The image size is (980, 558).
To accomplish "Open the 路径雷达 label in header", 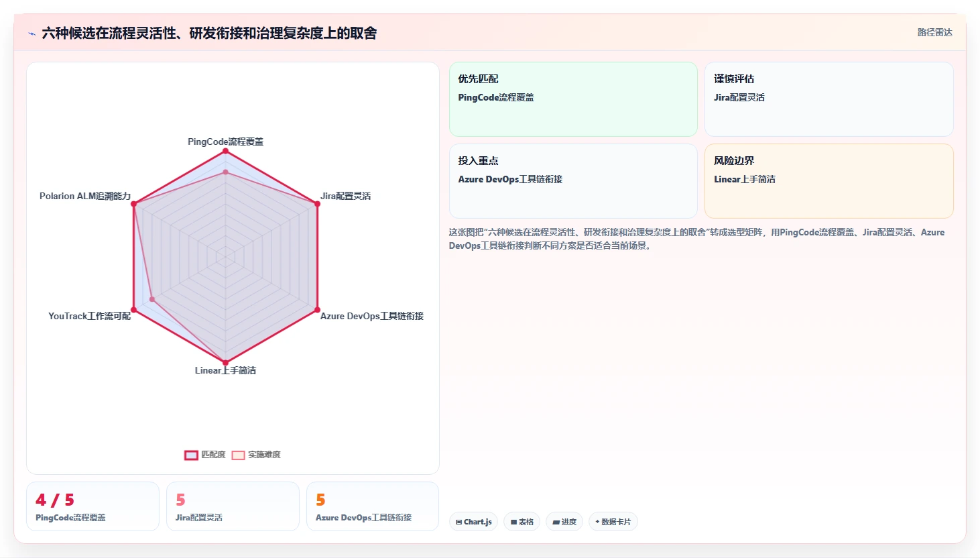I will coord(934,32).
